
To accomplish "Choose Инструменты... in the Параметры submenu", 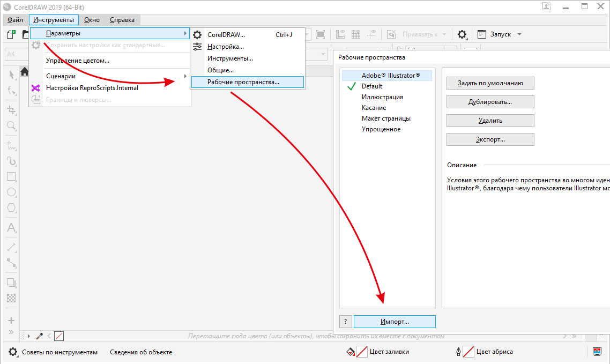I will point(248,58).
